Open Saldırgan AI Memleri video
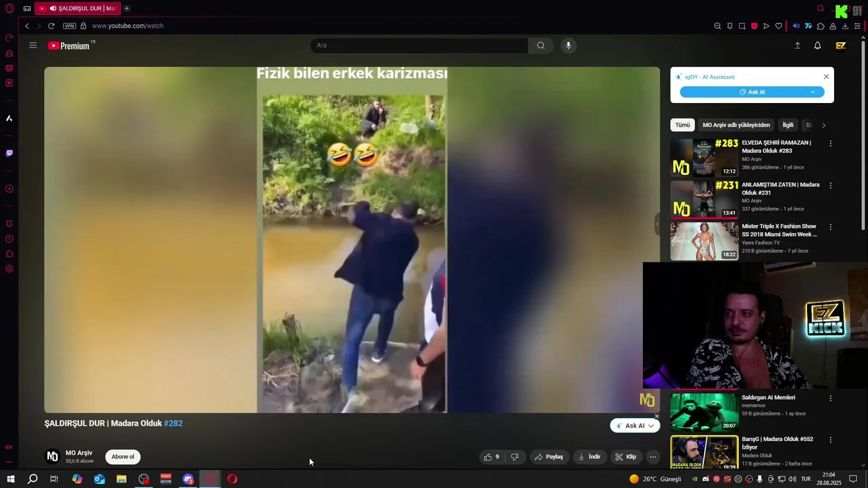This screenshot has height=488, width=868. (705, 412)
